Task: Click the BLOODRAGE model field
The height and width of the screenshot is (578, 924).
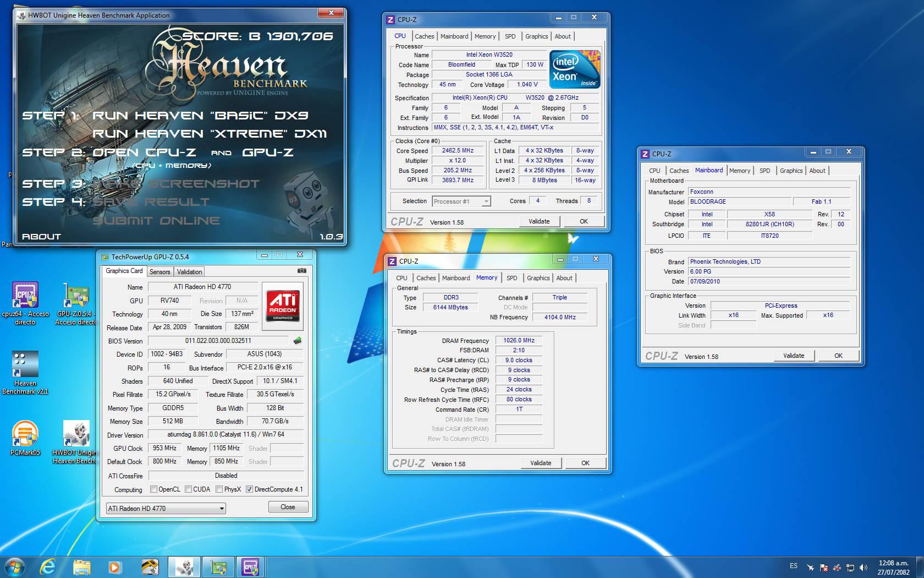Action: pyautogui.click(x=740, y=202)
